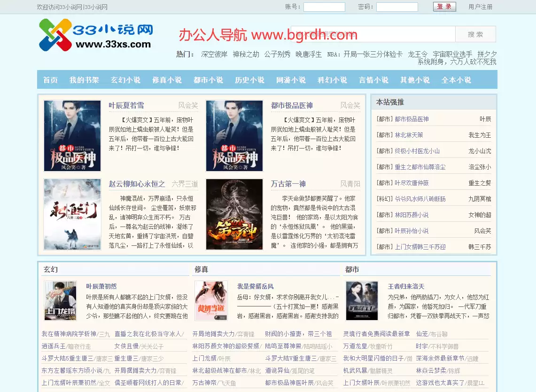Open hot keyword 深空彼岸
This screenshot has height=392, width=536.
(x=214, y=54)
